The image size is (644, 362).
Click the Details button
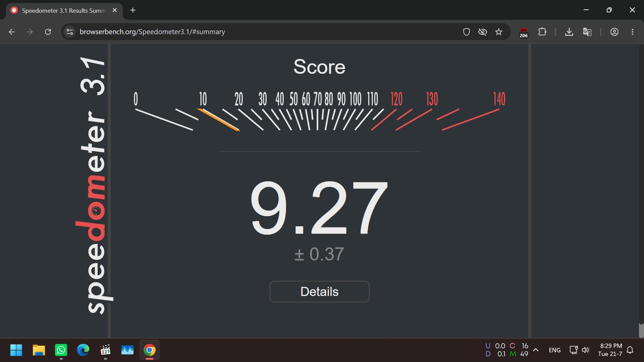pos(319,292)
